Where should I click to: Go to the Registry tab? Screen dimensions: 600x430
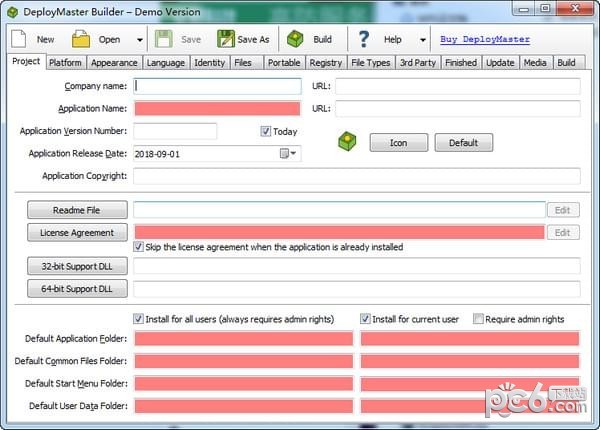click(x=326, y=63)
